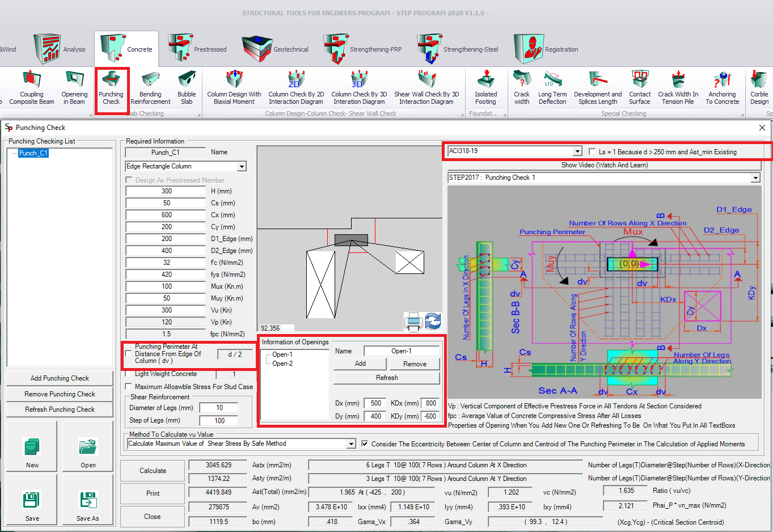This screenshot has width=773, height=532.
Task: Open Column Check By 2D Interaction Diagram
Action: click(296, 88)
